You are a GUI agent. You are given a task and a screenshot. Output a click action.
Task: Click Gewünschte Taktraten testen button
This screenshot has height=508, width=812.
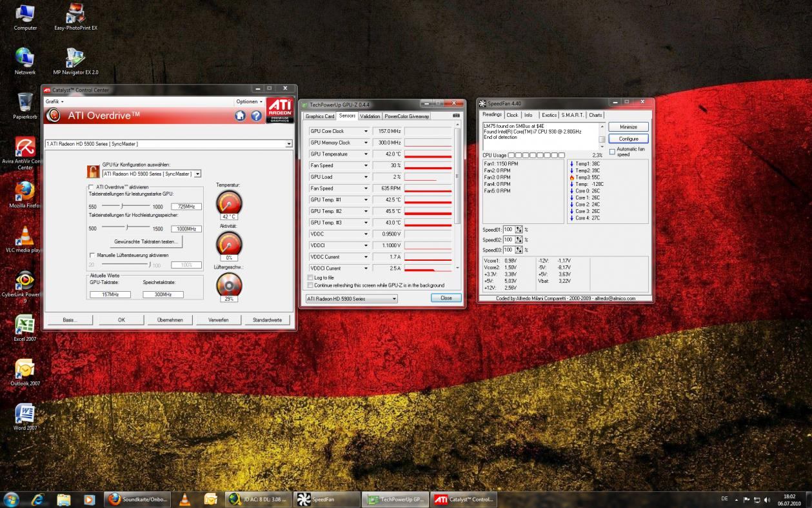point(145,241)
